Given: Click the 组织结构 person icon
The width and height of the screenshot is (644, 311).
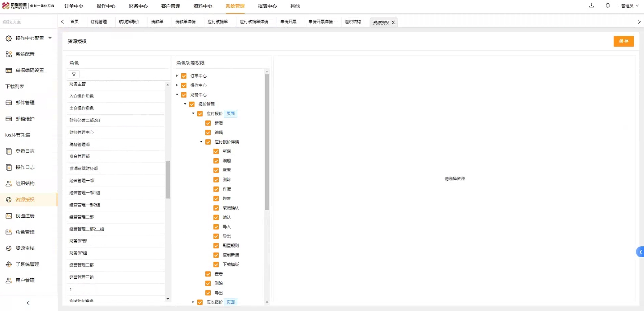Looking at the screenshot, I should (9, 183).
